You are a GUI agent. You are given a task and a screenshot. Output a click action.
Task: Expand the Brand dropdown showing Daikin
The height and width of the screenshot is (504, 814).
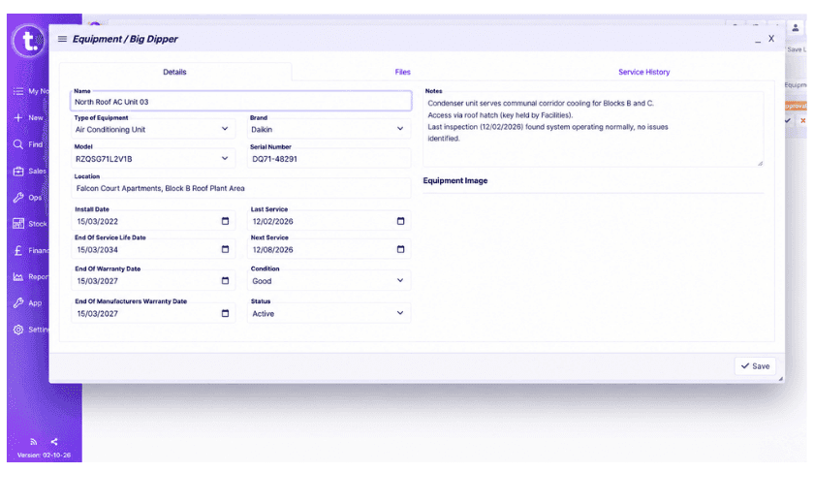coord(400,129)
